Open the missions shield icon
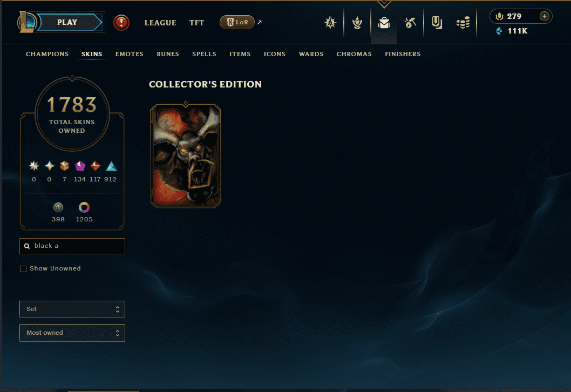 coord(437,23)
